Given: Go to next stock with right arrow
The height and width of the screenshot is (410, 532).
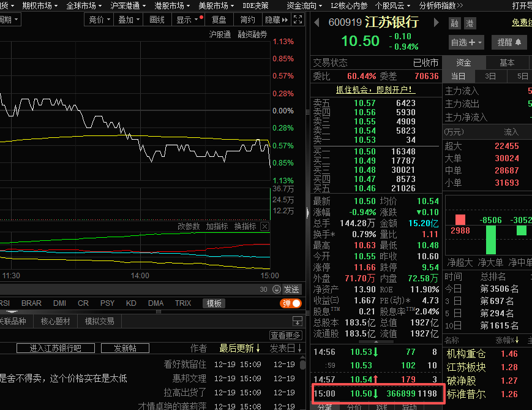Looking at the screenshot, I should pos(436,23).
